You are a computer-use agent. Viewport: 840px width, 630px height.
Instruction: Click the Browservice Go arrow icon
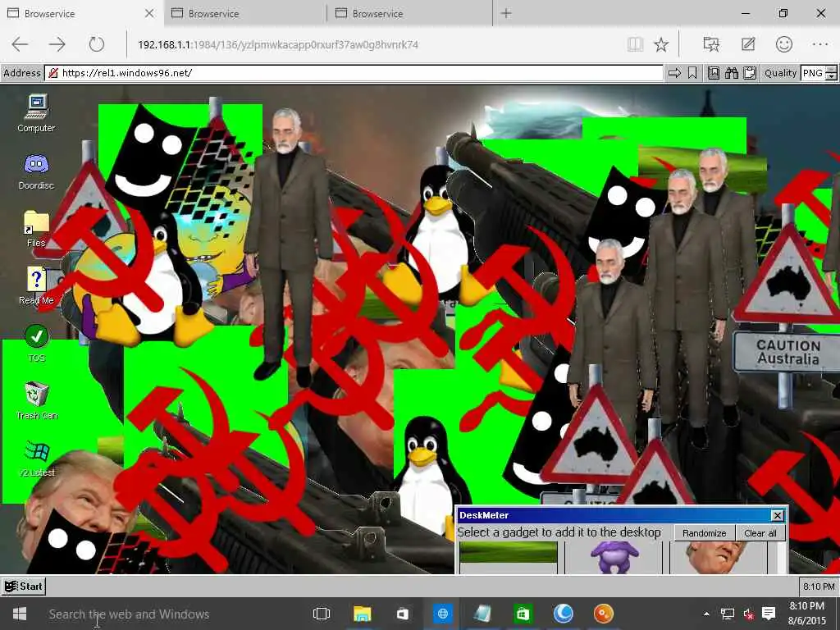(674, 73)
